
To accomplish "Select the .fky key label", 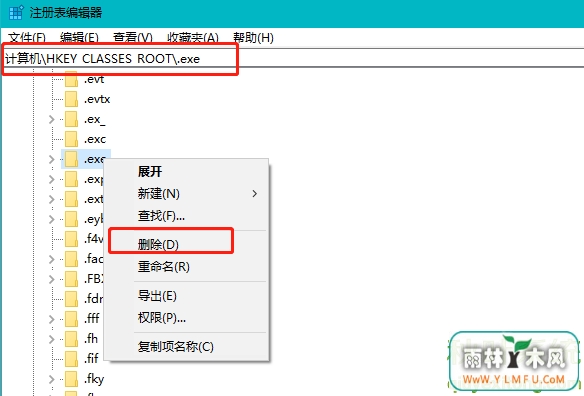I will tap(94, 379).
